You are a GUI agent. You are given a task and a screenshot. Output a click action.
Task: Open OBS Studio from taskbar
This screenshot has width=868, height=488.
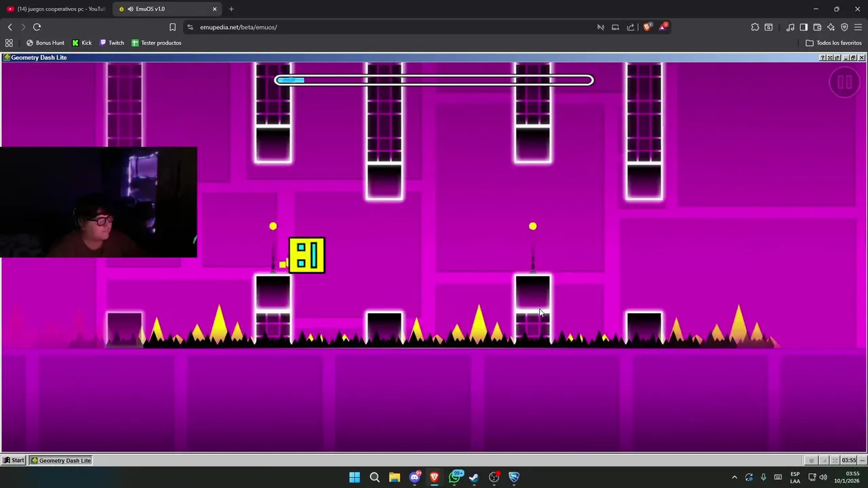click(494, 477)
